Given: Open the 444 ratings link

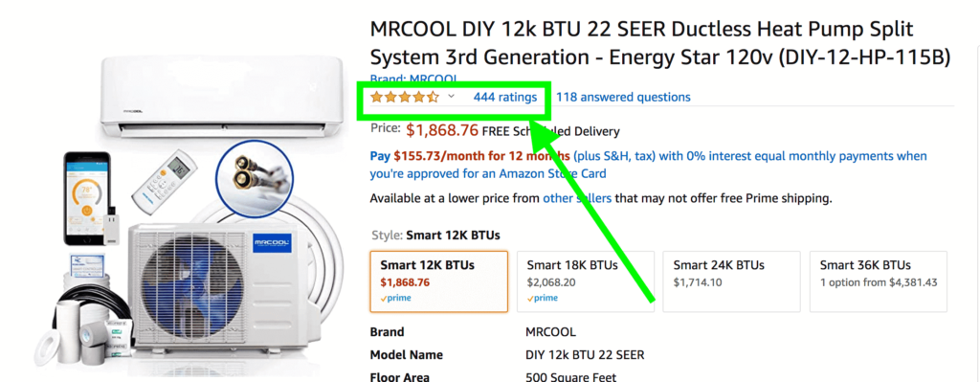Looking at the screenshot, I should coord(505,97).
